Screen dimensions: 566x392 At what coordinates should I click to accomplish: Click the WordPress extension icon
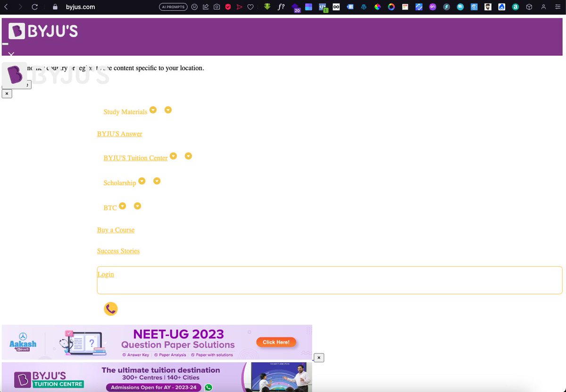364,7
